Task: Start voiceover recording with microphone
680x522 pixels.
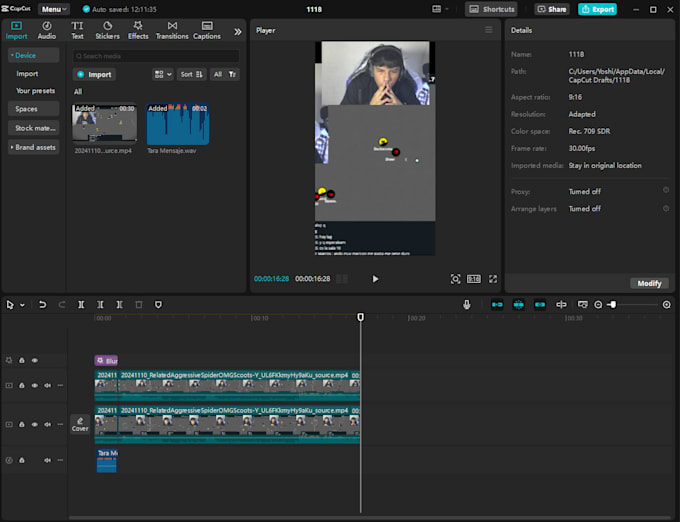Action: point(467,305)
